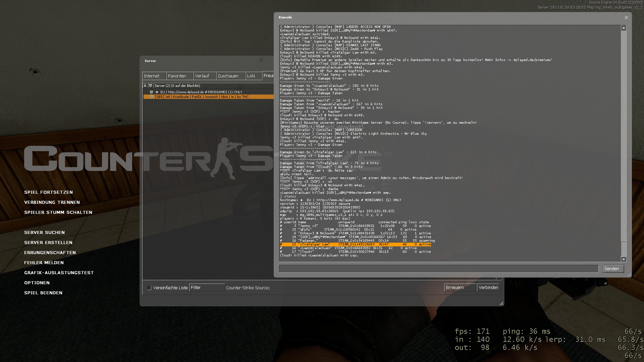Click the Senden button in the console
The width and height of the screenshot is (644, 362).
click(x=613, y=269)
